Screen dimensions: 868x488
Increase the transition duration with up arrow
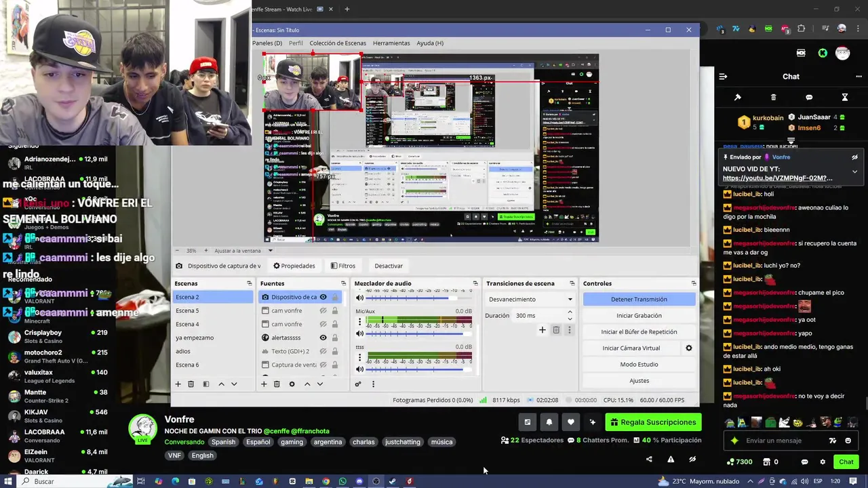tap(570, 312)
